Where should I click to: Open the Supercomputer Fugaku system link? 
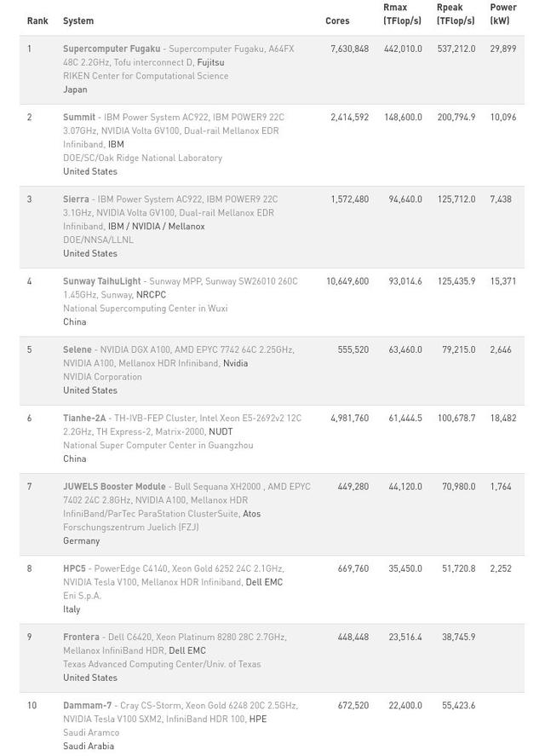(x=112, y=49)
